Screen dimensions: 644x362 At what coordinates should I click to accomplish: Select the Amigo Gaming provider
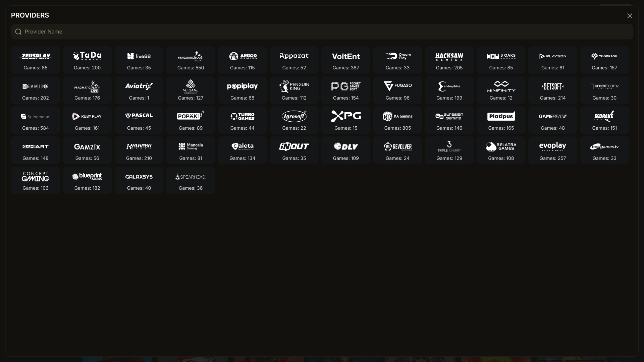click(243, 60)
